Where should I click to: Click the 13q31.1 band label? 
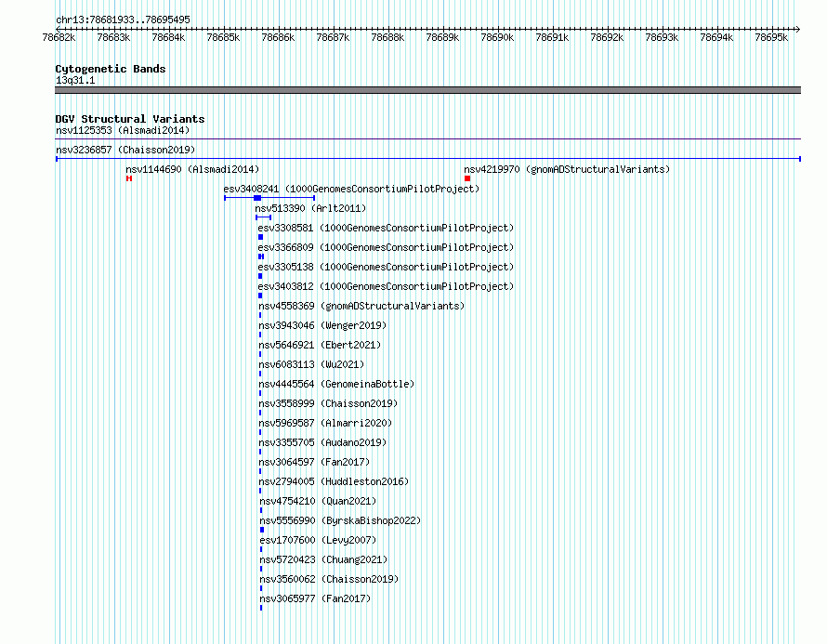(75, 80)
